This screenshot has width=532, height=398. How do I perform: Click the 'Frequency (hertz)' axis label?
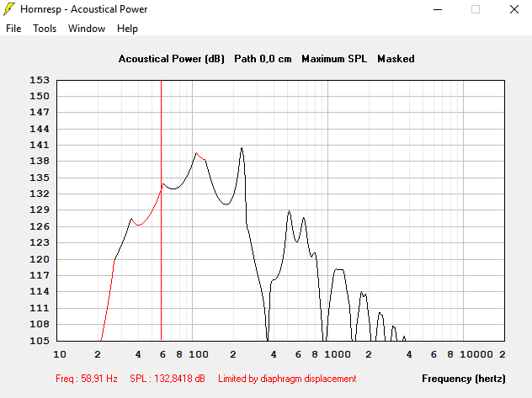pyautogui.click(x=464, y=379)
